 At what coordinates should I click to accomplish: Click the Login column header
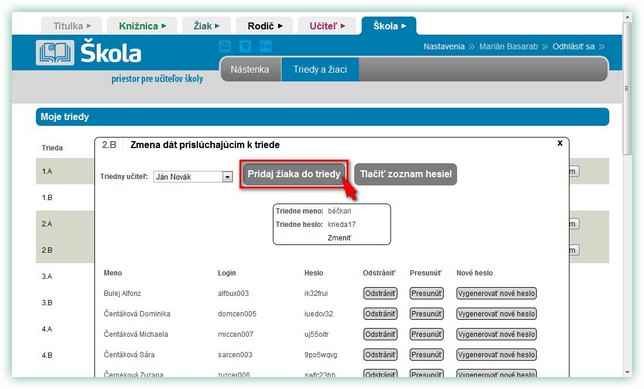pyautogui.click(x=227, y=273)
